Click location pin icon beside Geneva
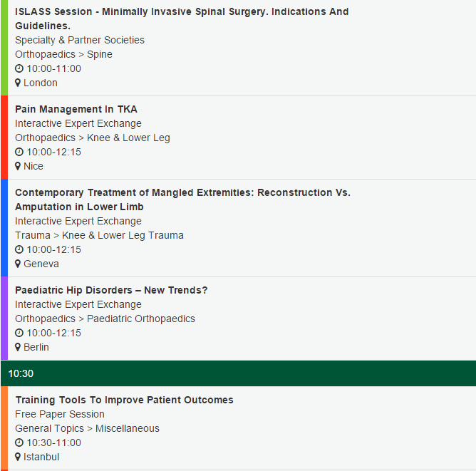The width and height of the screenshot is (476, 471). coord(18,264)
